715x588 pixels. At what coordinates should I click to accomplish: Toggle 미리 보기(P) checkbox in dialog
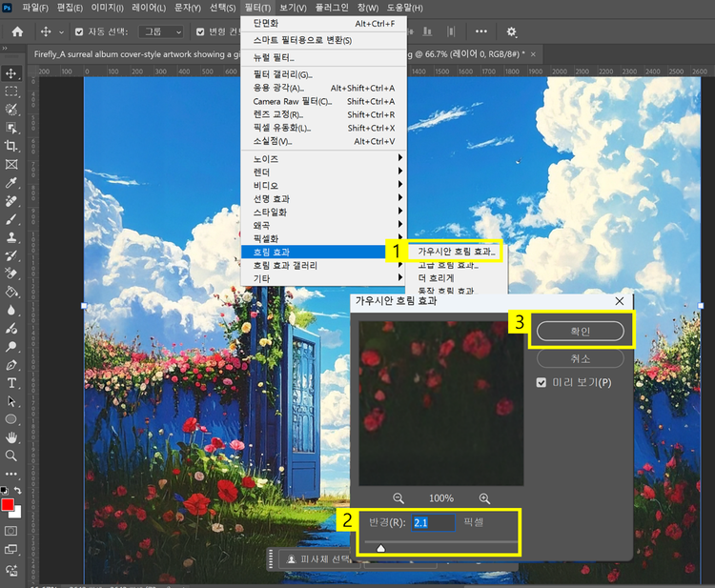pos(541,382)
